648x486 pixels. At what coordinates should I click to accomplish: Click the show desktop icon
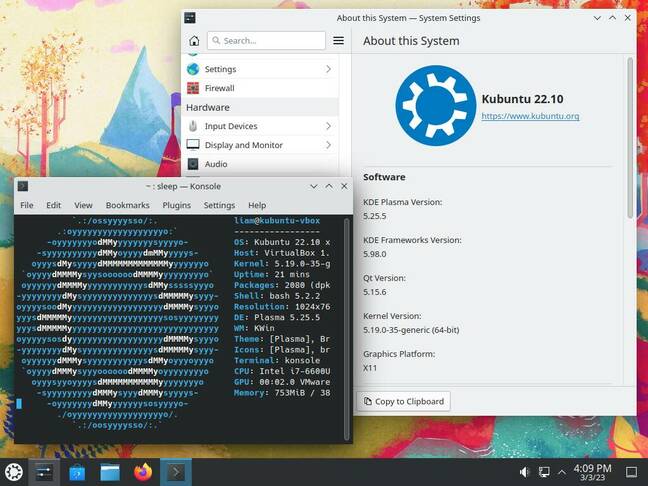[x=631, y=472]
